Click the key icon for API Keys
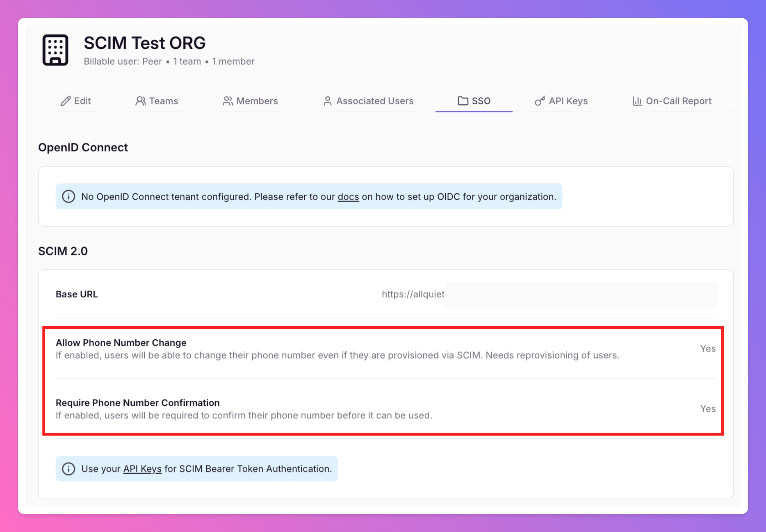Image resolution: width=766 pixels, height=532 pixels. click(x=539, y=101)
